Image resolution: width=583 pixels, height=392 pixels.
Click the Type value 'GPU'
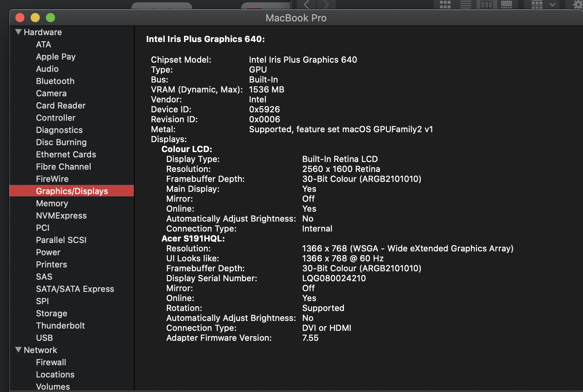tap(258, 70)
